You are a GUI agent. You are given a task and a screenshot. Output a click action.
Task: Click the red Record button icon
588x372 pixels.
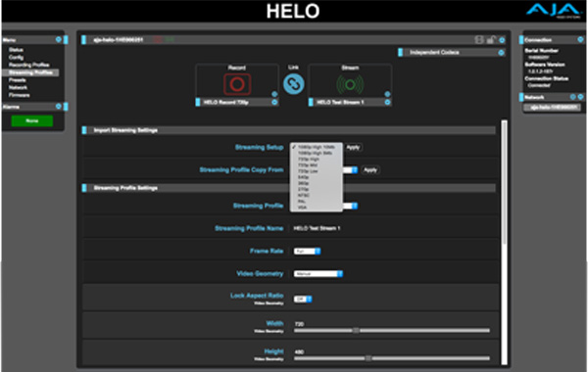[237, 84]
